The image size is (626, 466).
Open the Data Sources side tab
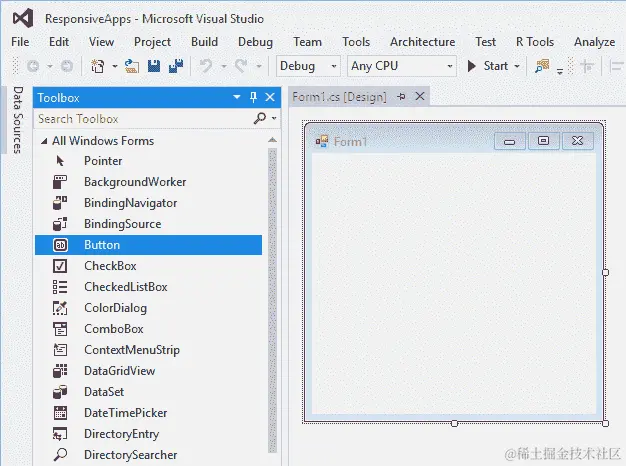17,120
